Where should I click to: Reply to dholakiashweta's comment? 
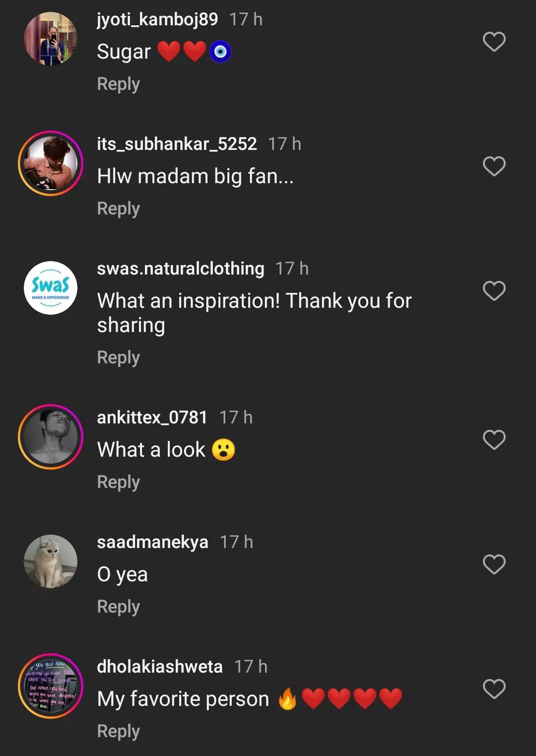click(118, 731)
